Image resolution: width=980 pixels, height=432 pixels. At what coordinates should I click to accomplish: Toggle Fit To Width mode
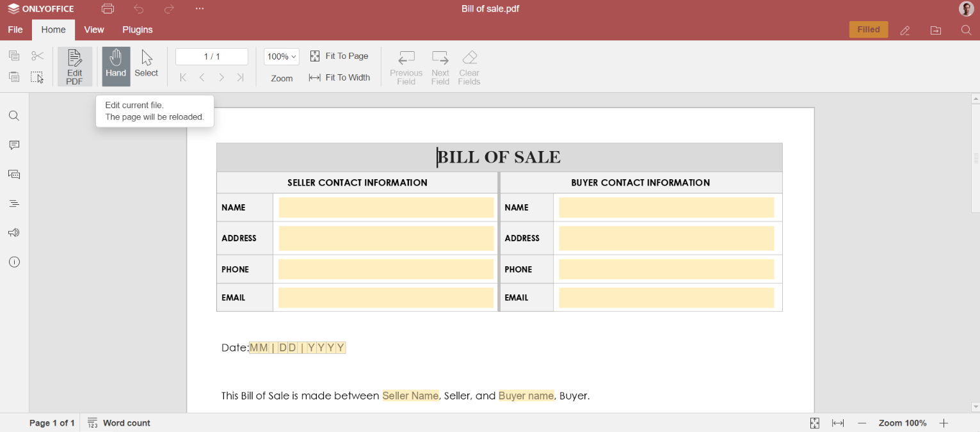pyautogui.click(x=339, y=77)
